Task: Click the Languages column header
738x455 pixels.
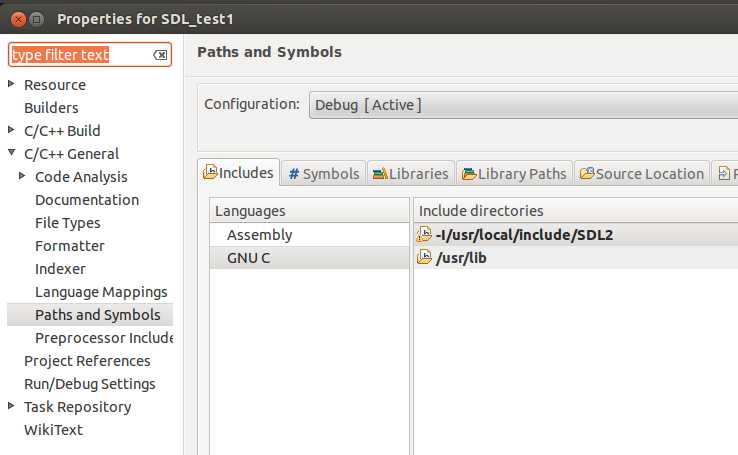Action: point(310,210)
